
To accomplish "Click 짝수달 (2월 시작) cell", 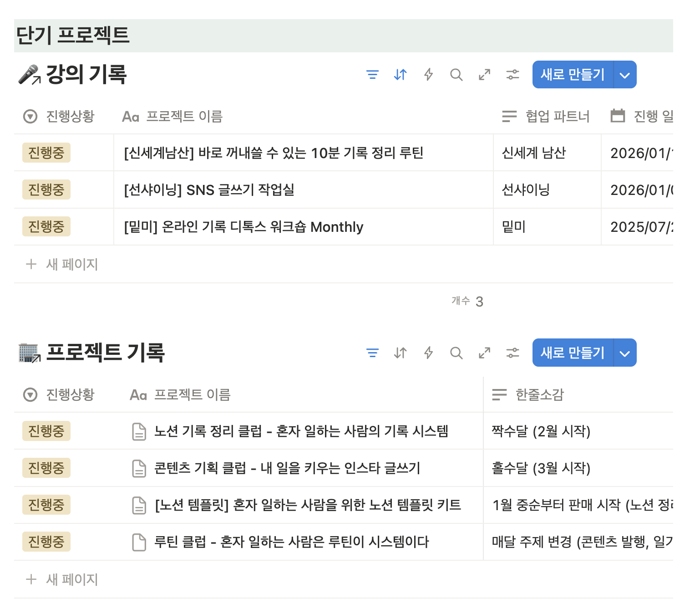I will pos(578,431).
